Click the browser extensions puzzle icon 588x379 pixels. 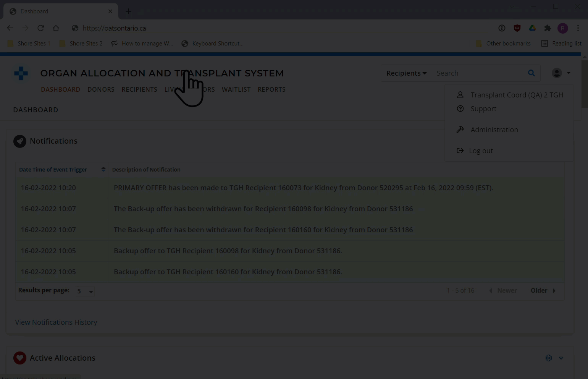click(x=548, y=28)
